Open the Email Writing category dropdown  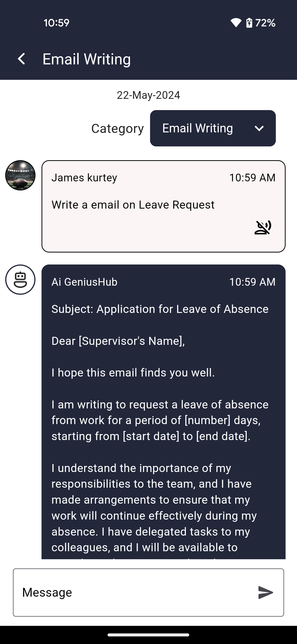[213, 128]
